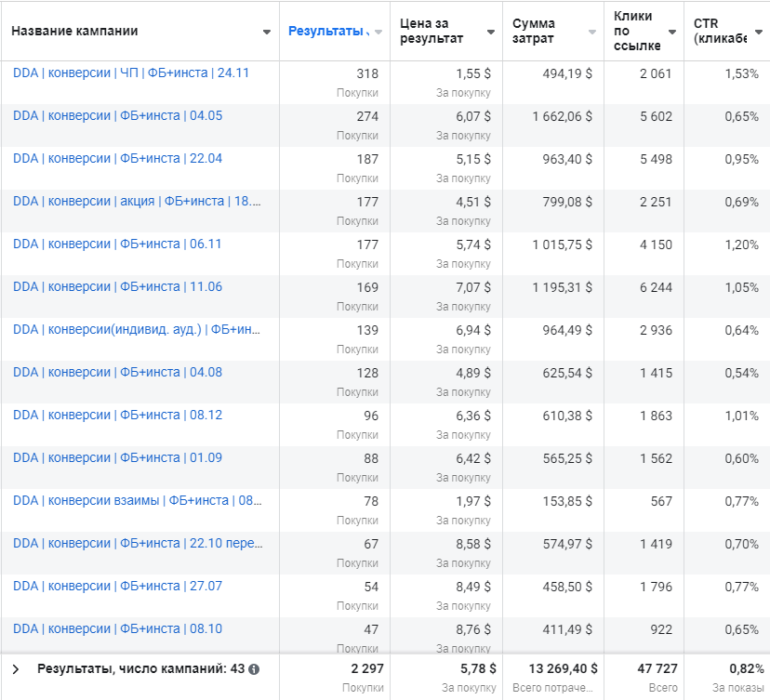Open campaign ending with 06.11
Screen dimensions: 770x700
117,244
